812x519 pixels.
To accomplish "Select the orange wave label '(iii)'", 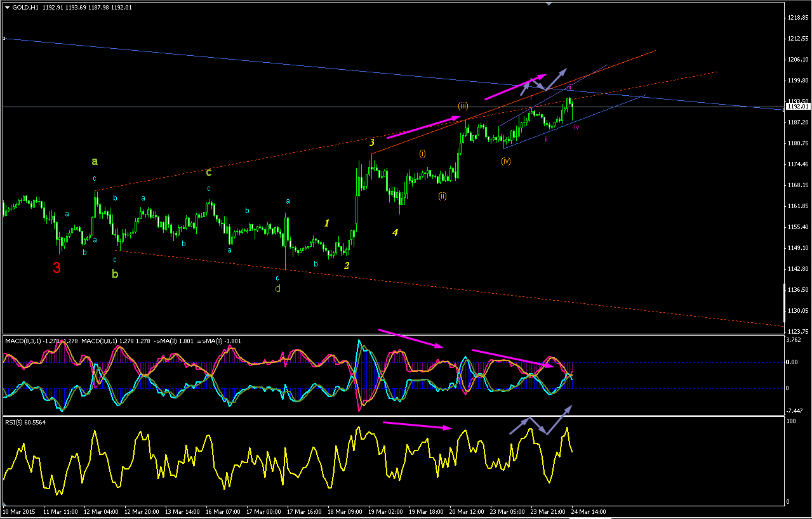I will 463,105.
